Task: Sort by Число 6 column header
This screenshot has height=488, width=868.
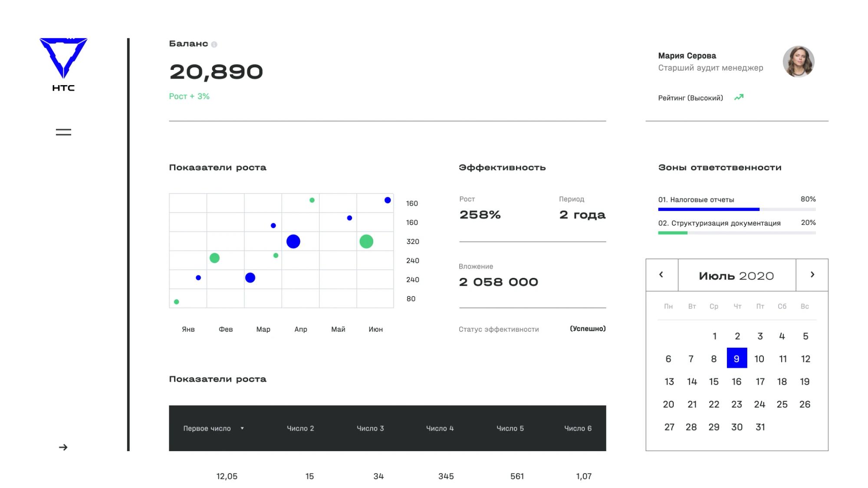Action: pyautogui.click(x=578, y=429)
